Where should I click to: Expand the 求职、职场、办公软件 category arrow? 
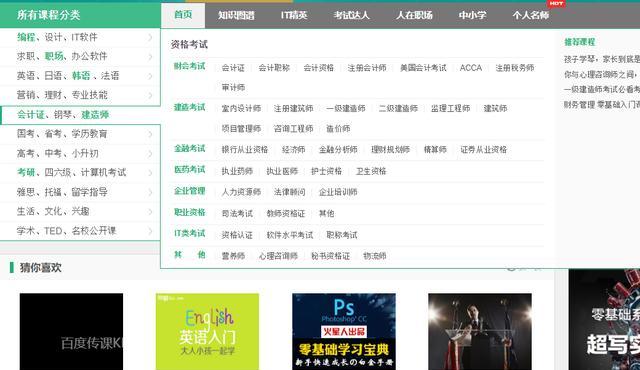[150, 57]
